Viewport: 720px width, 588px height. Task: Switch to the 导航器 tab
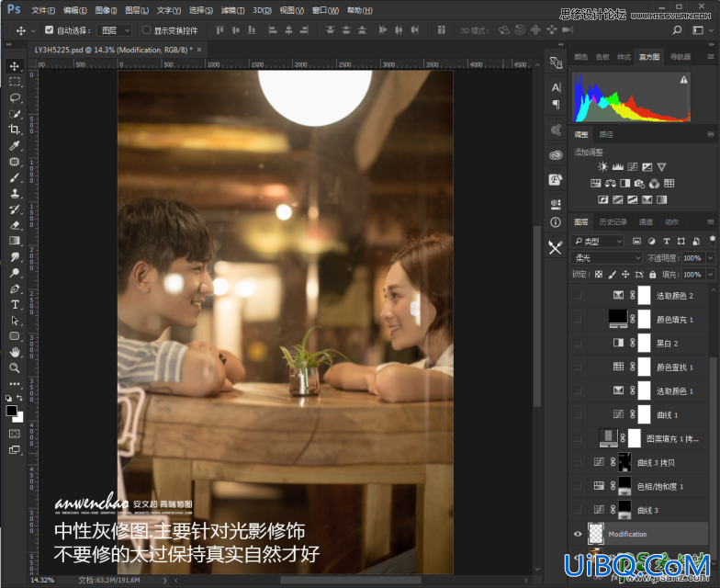pyautogui.click(x=681, y=57)
